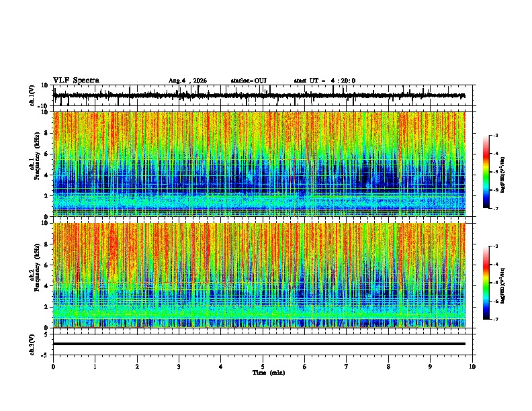
Task: Click inside the ch.2 spectrogram panel
Action: (259, 275)
